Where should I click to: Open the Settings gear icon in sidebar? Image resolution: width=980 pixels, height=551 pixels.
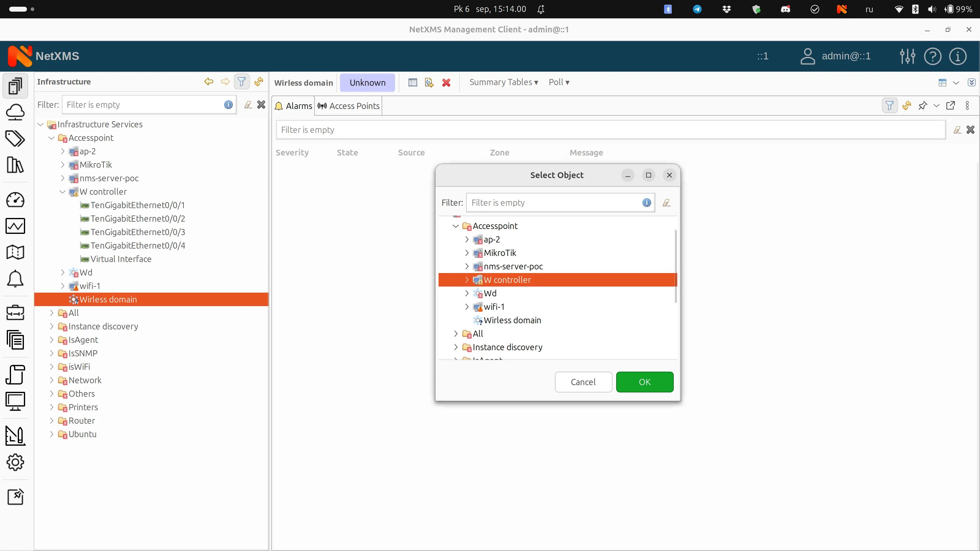(x=15, y=463)
